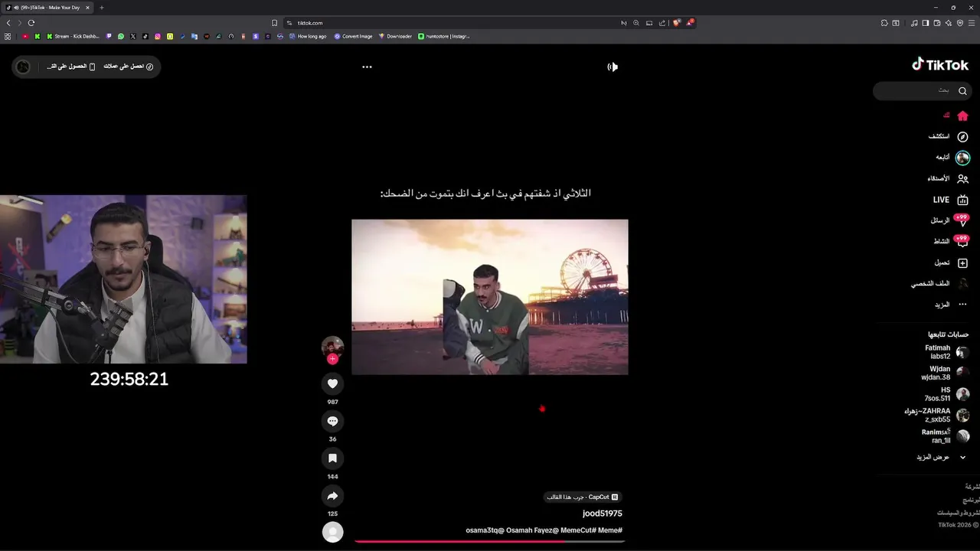Open the music note playlist icon

pyautogui.click(x=914, y=23)
